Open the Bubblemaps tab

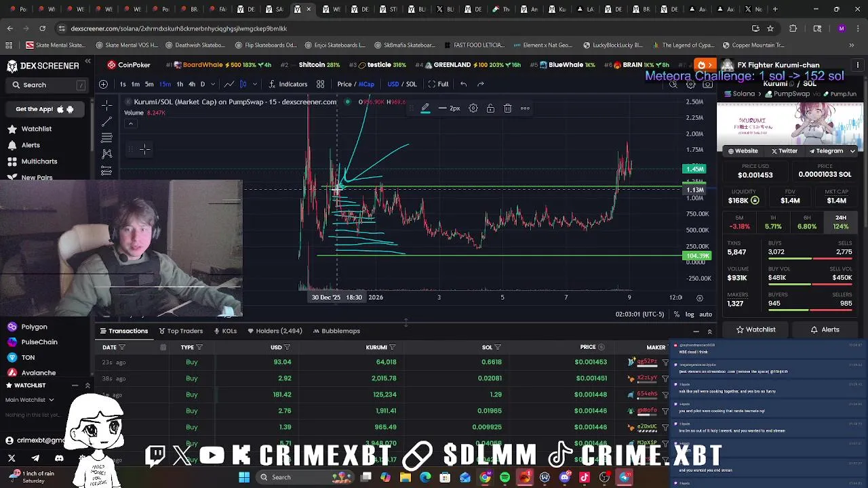point(336,331)
